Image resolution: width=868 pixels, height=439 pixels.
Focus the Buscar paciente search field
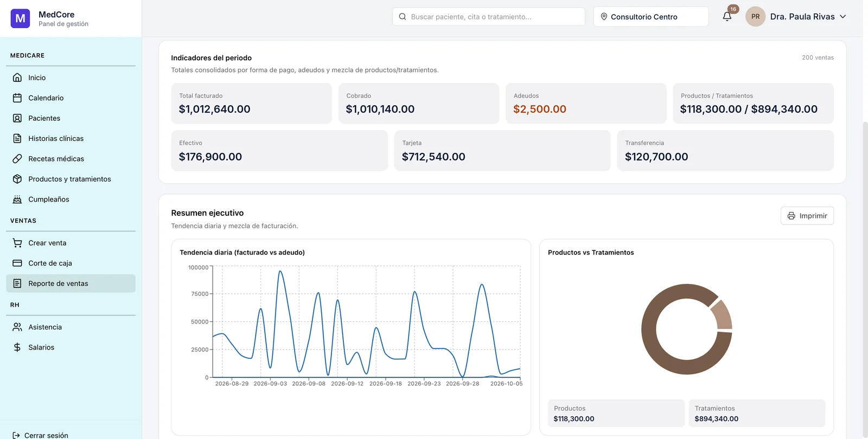click(488, 17)
